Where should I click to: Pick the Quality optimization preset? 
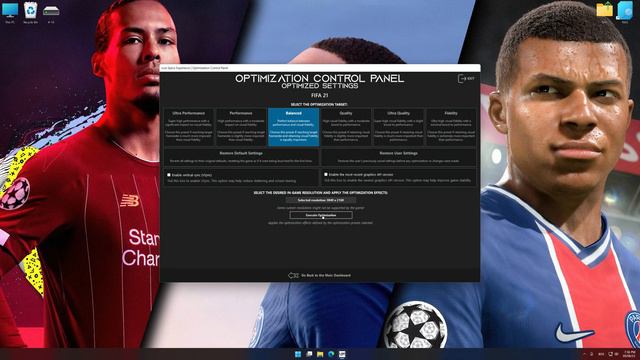pyautogui.click(x=346, y=127)
